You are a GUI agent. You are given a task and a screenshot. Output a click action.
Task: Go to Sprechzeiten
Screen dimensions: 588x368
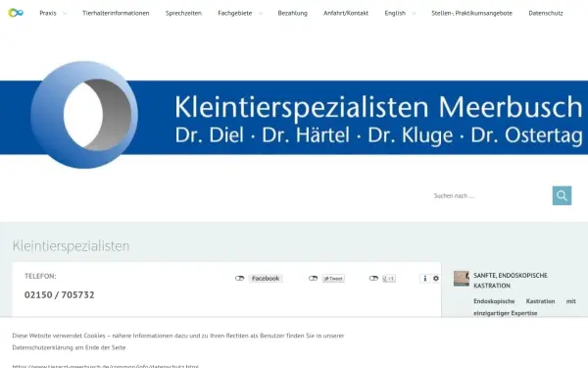(x=183, y=13)
